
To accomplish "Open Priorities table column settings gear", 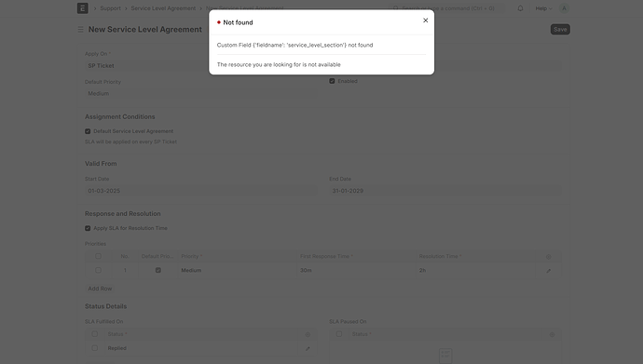I will tap(548, 257).
